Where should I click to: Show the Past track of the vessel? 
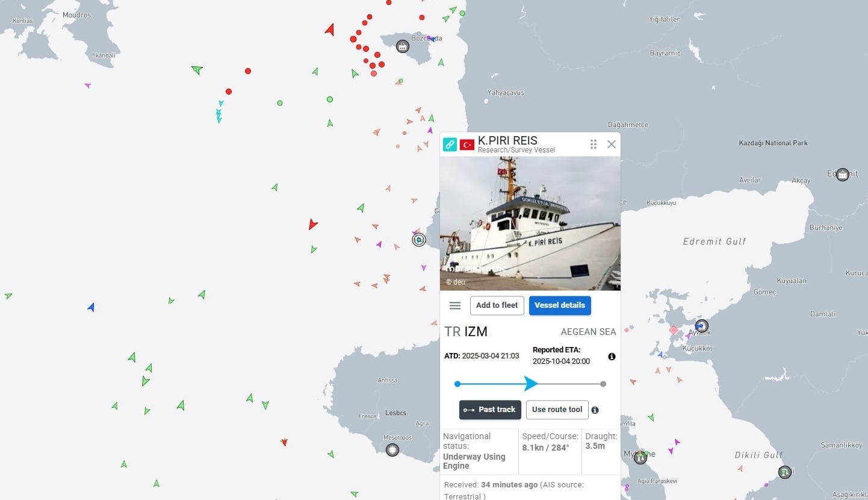click(x=490, y=410)
